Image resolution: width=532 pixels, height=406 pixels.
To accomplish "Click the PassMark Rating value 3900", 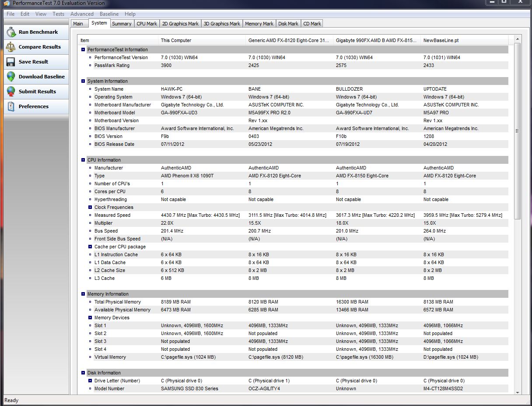I will point(166,65).
